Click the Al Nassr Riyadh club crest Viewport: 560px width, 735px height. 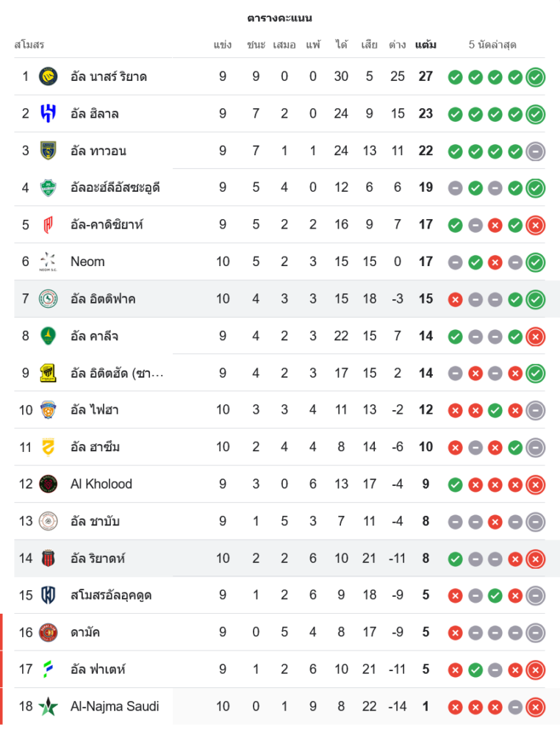click(49, 76)
